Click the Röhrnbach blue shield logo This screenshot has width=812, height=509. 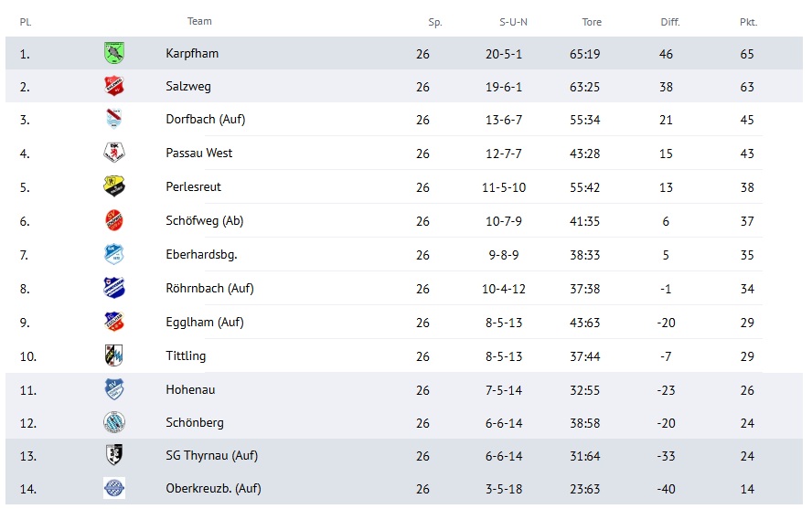pyautogui.click(x=114, y=288)
